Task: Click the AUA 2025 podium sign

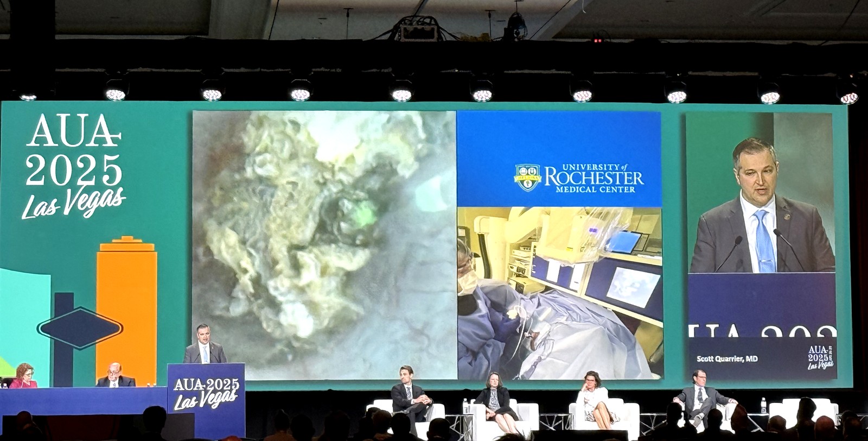Action: 206,393
